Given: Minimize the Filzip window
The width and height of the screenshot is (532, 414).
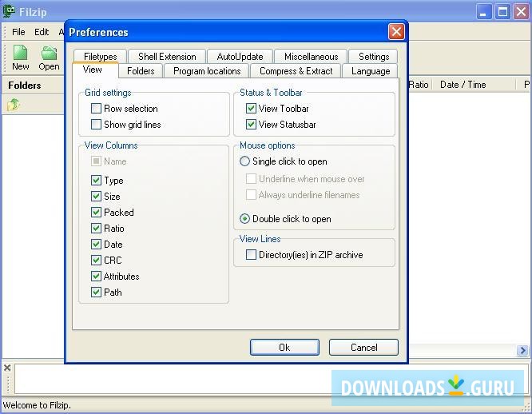Looking at the screenshot, I should point(483,12).
